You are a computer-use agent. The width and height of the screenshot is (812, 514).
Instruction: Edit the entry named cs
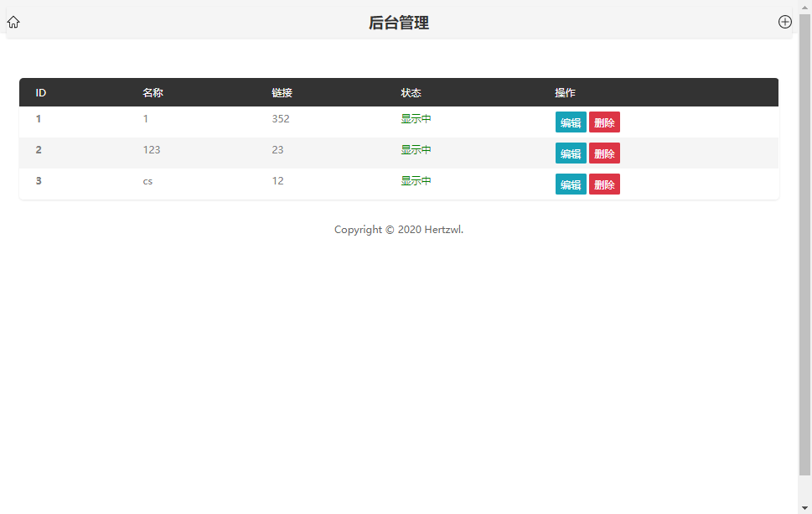click(571, 184)
